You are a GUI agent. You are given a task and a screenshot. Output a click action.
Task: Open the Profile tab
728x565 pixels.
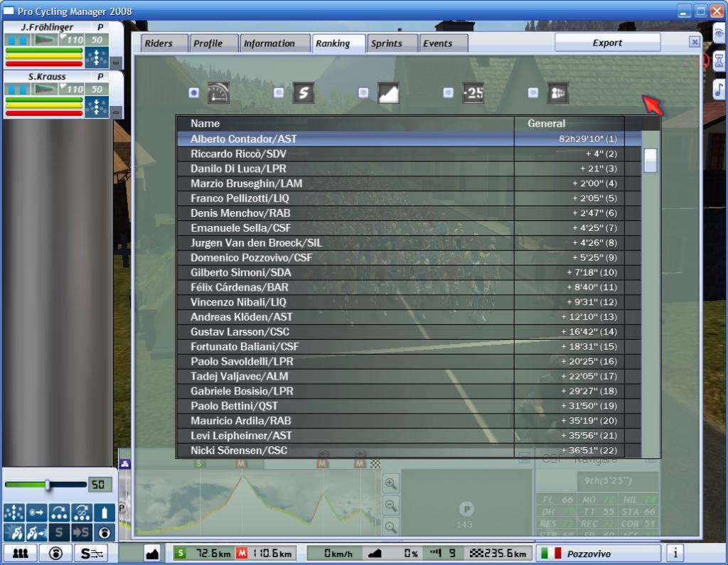[213, 43]
